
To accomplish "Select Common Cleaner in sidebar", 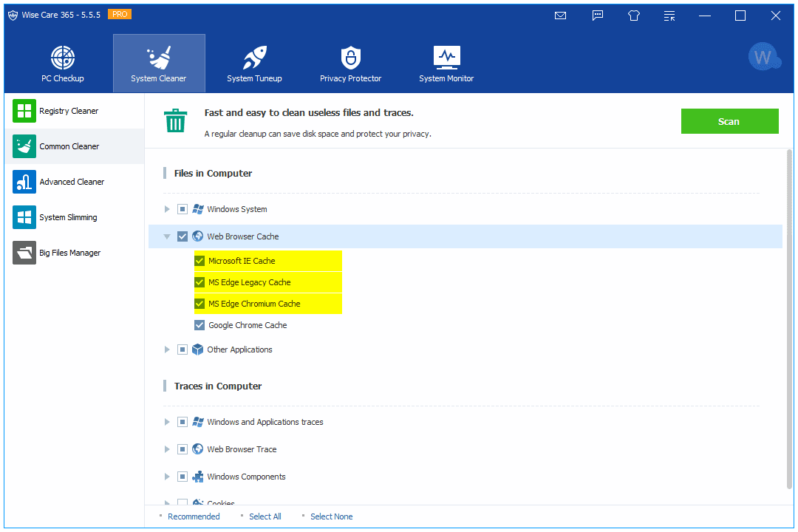I will click(75, 146).
